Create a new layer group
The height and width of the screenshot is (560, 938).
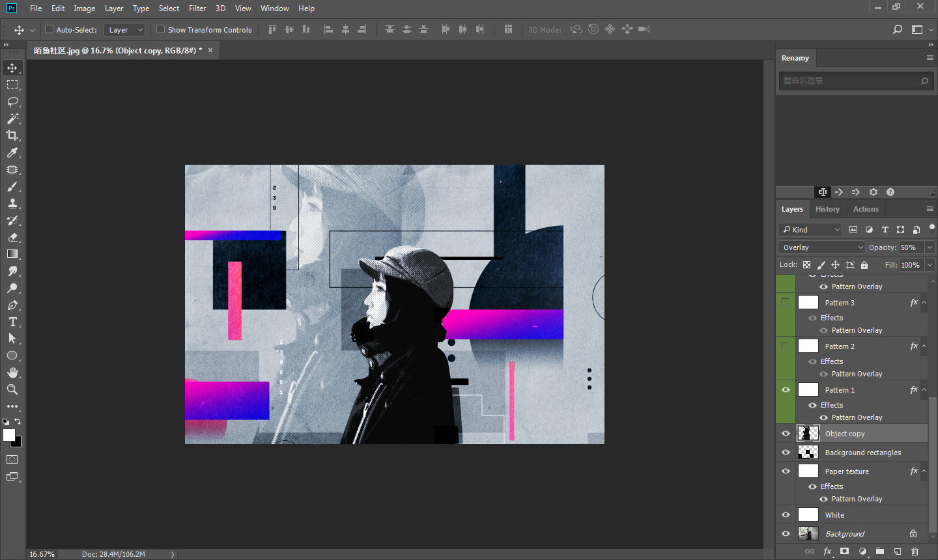(880, 552)
